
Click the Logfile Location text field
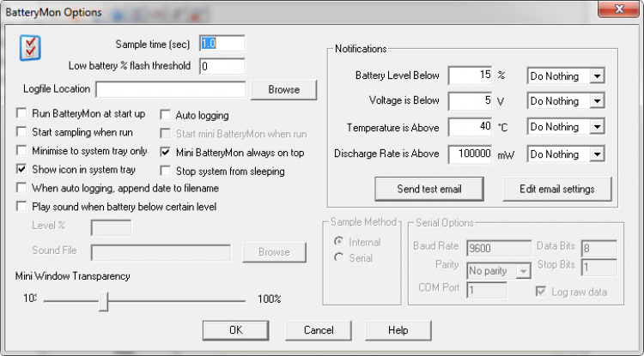171,89
